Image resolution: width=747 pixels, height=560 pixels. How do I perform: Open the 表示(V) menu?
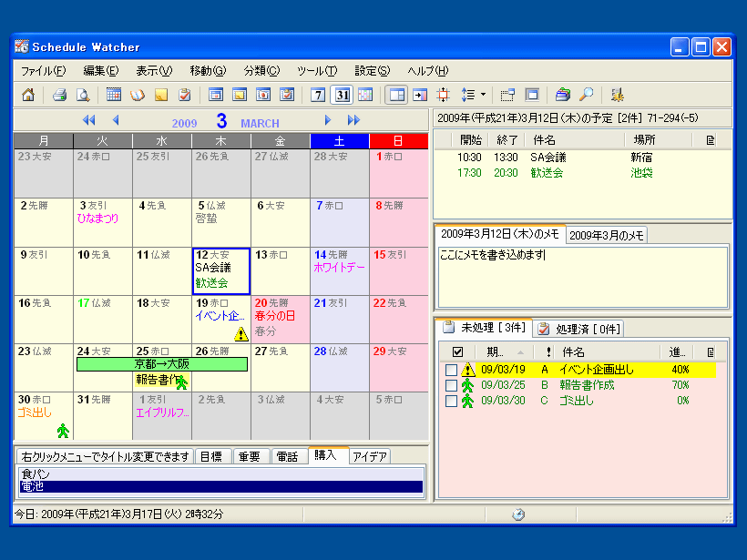point(154,71)
